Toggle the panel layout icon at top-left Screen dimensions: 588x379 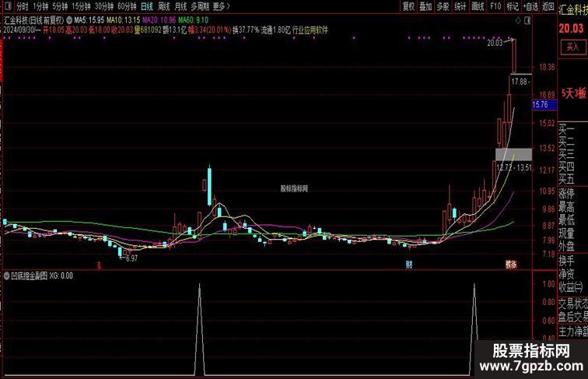click(x=7, y=6)
